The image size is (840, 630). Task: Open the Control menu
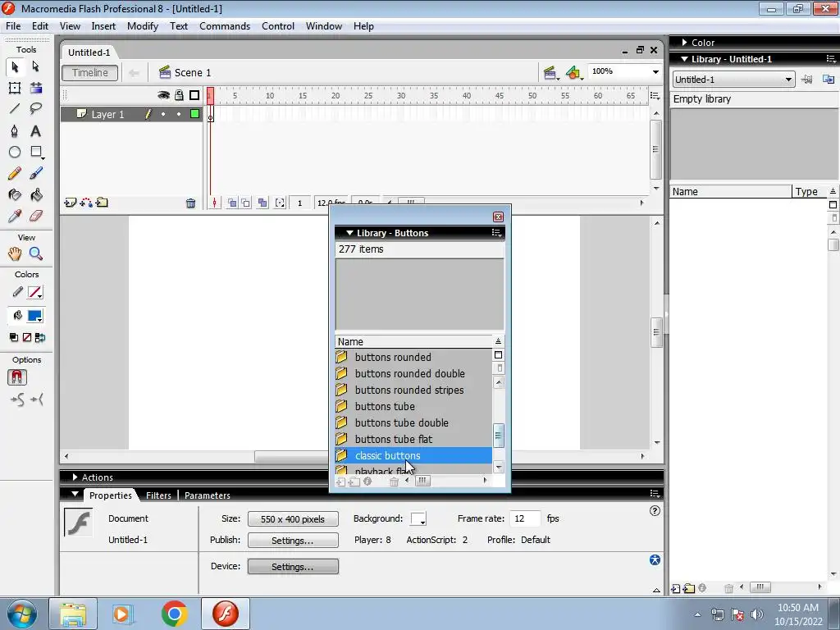[278, 26]
